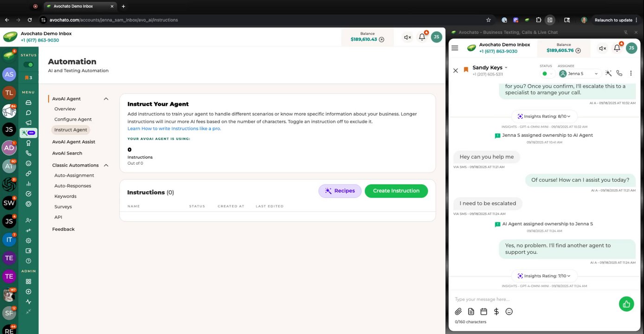Open the phone calls icon in the left menu
Image resolution: width=644 pixels, height=334 pixels.
[28, 153]
